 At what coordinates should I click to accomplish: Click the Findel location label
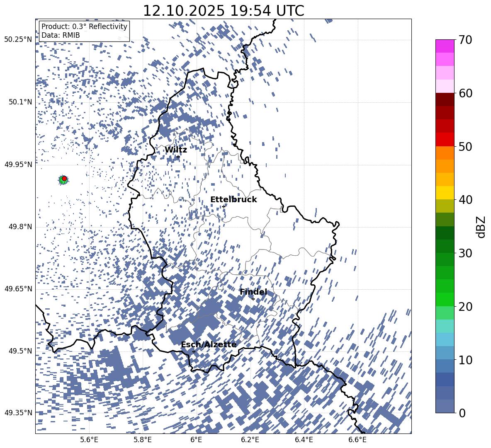point(253,292)
